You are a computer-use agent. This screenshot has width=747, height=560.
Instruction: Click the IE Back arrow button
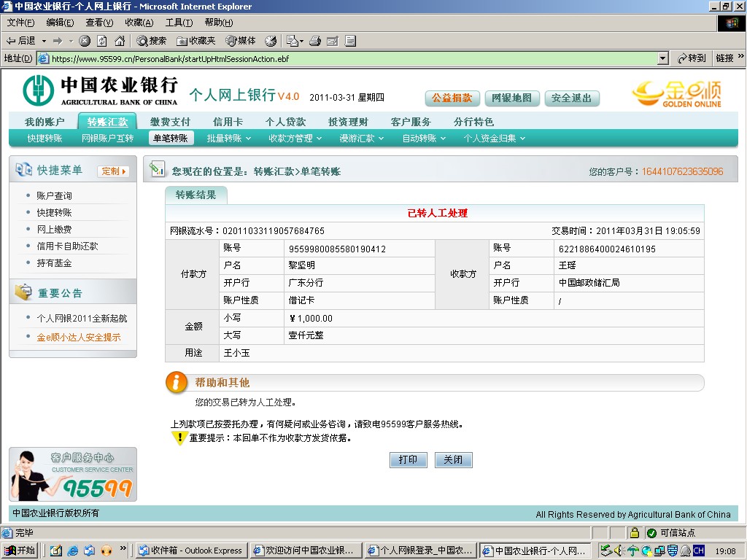20,41
